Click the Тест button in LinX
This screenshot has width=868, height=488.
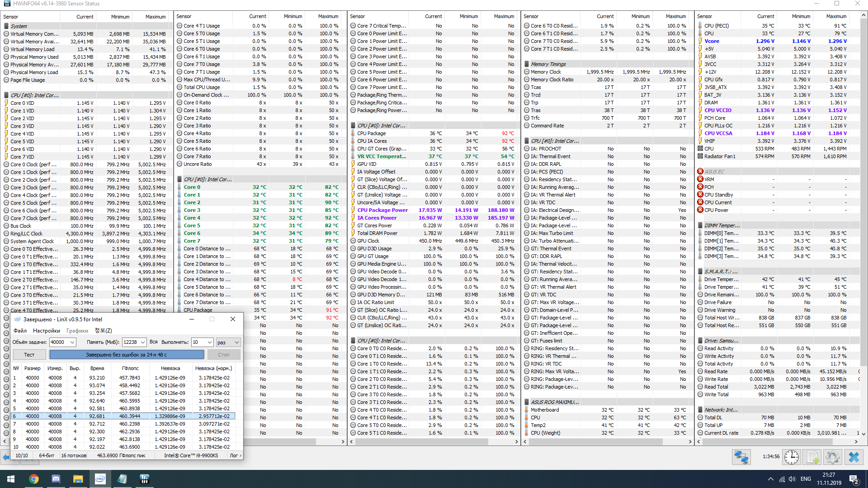(29, 355)
